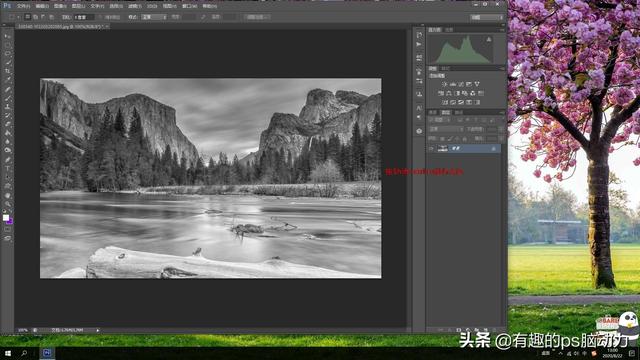
Task: Delete layer using the trash icon
Action: pos(494,329)
